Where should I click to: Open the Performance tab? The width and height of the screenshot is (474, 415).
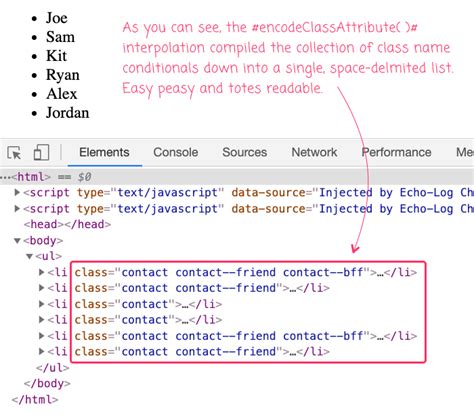coord(396,152)
